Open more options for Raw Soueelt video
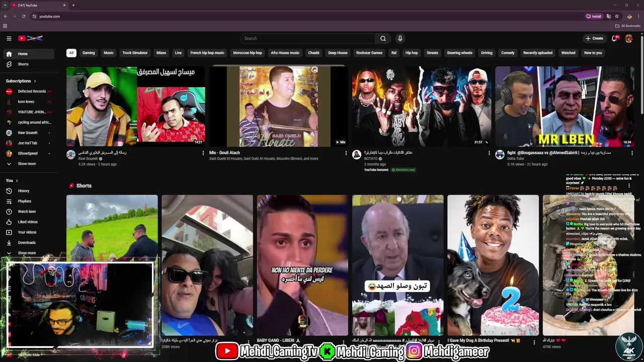The width and height of the screenshot is (644, 362). (x=203, y=153)
